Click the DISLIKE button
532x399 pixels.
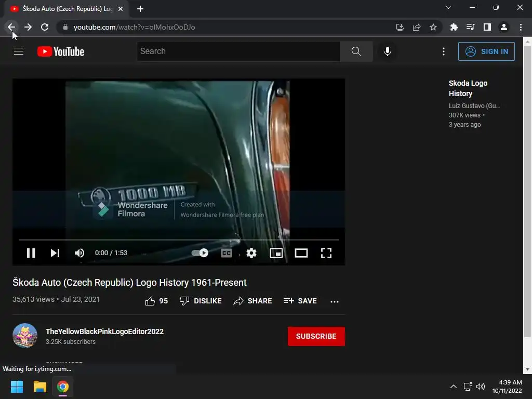201,301
